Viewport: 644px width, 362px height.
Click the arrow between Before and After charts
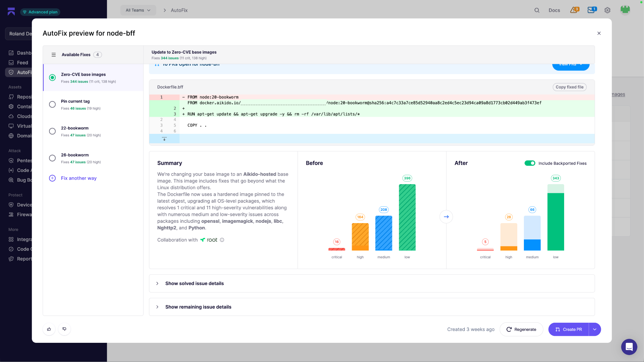click(446, 217)
